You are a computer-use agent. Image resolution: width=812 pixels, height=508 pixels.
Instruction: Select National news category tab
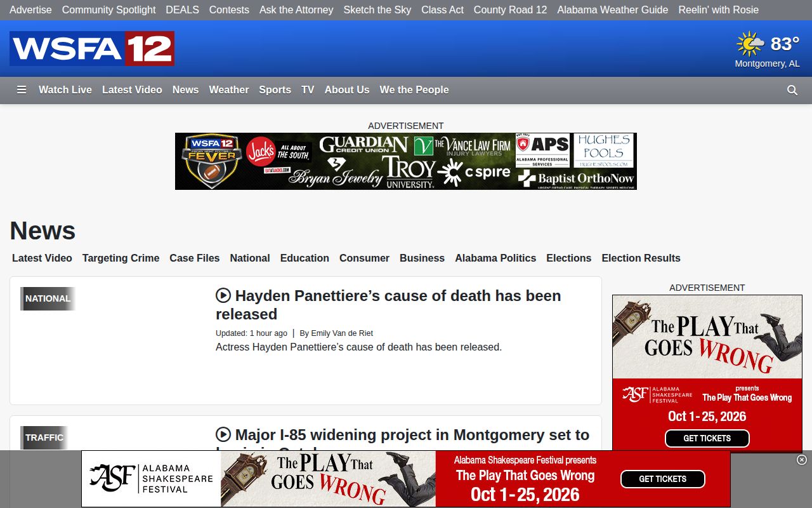250,258
